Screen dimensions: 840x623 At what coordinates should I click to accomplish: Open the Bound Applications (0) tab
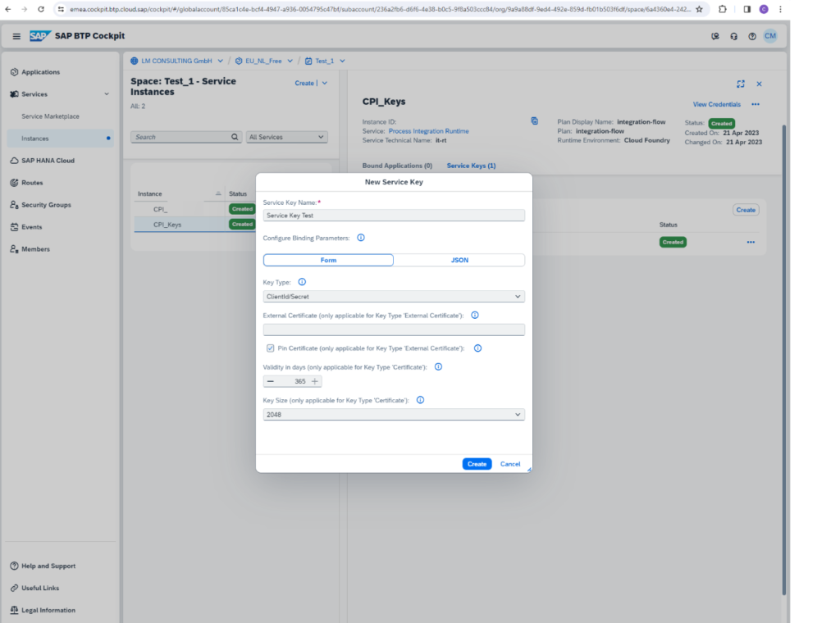pos(398,166)
